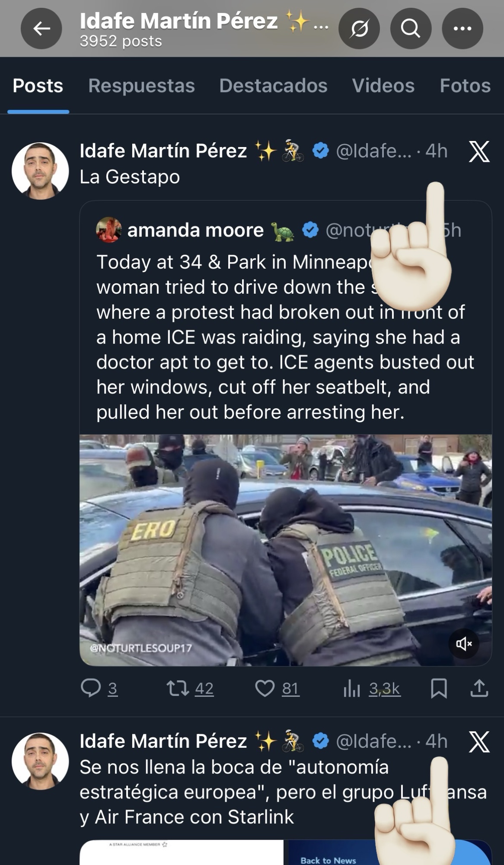Open the Fotos tab
The width and height of the screenshot is (504, 865).
pyautogui.click(x=465, y=86)
